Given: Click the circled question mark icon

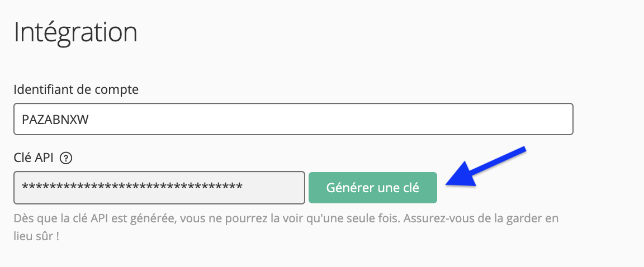Looking at the screenshot, I should pos(66,158).
